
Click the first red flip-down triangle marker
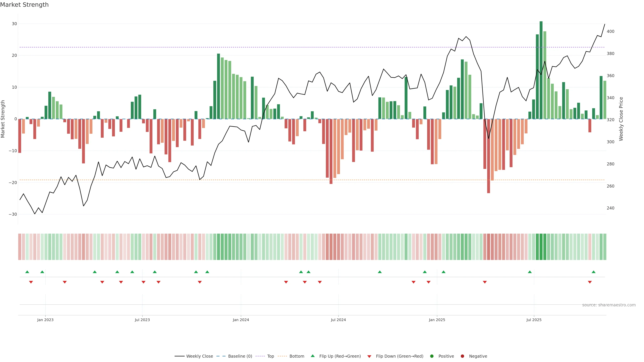[x=31, y=282]
